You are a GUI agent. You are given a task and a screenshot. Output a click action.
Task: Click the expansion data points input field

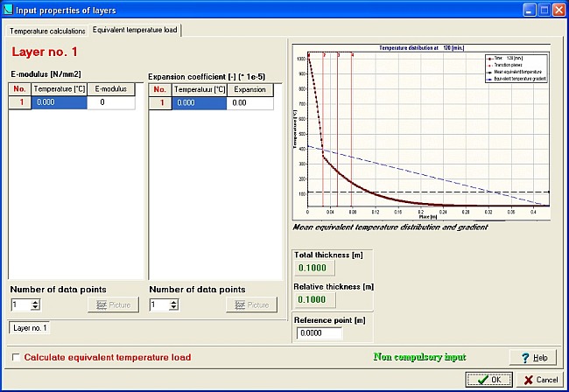(159, 304)
